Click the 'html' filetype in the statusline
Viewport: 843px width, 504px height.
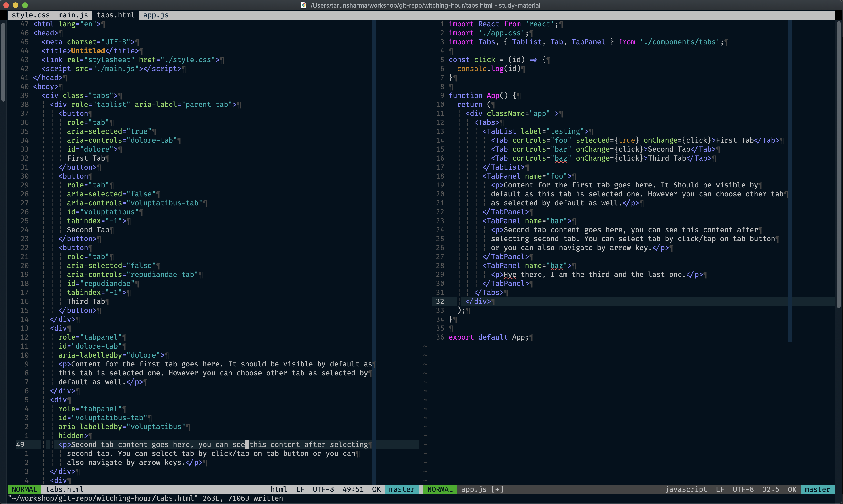point(279,489)
